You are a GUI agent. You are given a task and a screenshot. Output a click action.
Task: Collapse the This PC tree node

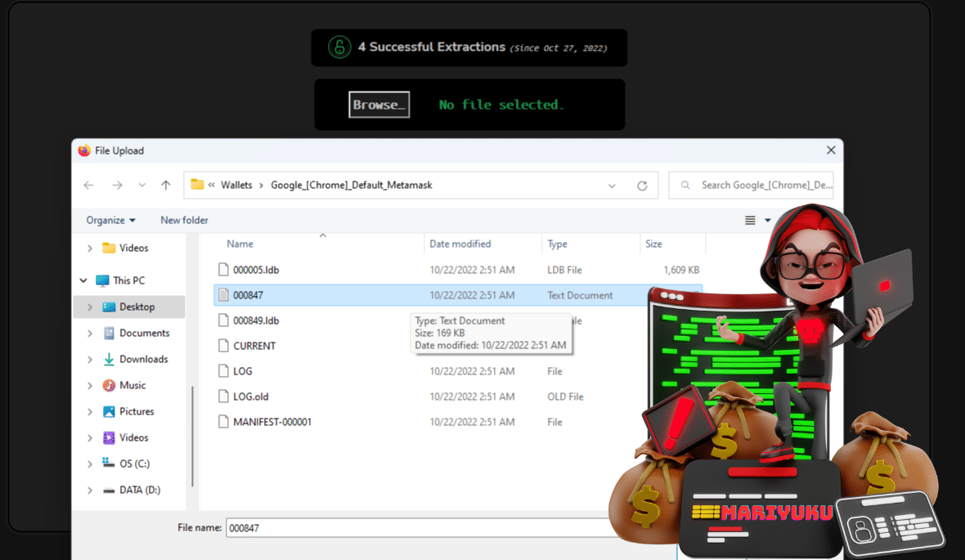(83, 281)
